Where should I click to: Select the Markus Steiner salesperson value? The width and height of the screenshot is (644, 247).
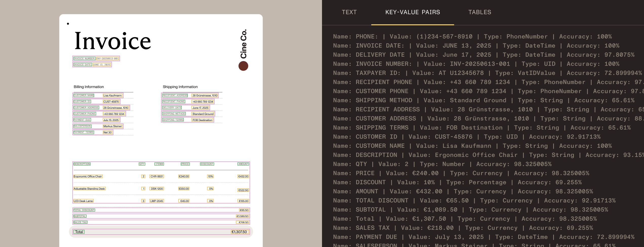112,126
